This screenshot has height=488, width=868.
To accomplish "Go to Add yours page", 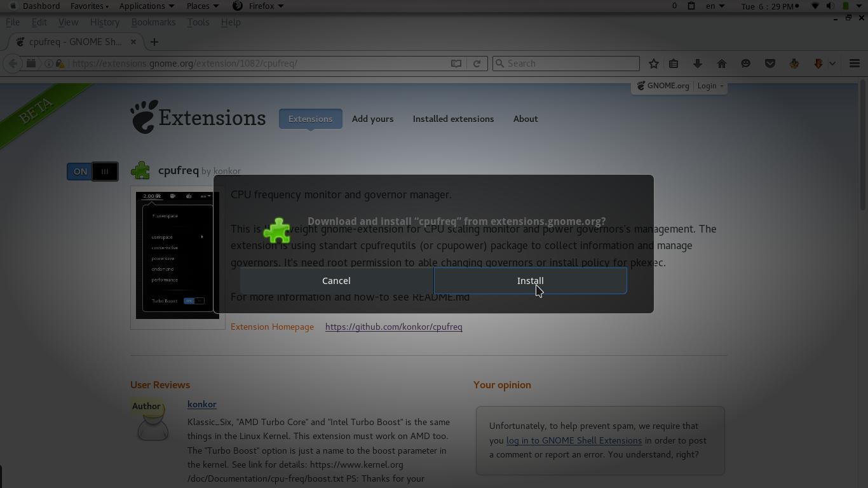I will pyautogui.click(x=372, y=119).
